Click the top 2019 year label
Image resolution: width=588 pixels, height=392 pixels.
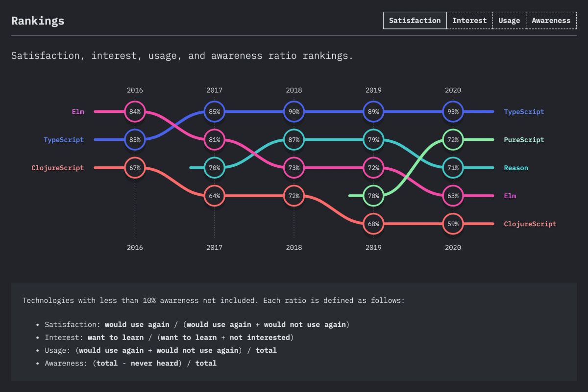pos(373,90)
